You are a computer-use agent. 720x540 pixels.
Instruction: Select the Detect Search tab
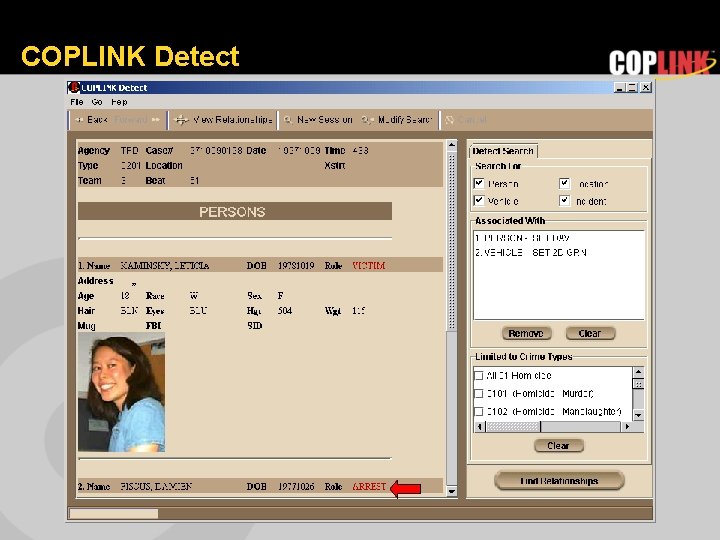click(x=503, y=151)
